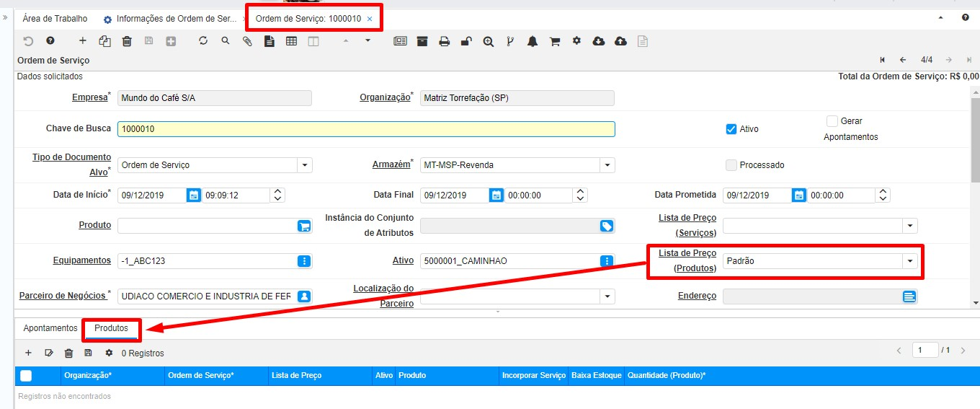Open the Lista de Preço (Produtos) dropdown
The image size is (980, 409).
click(x=910, y=261)
